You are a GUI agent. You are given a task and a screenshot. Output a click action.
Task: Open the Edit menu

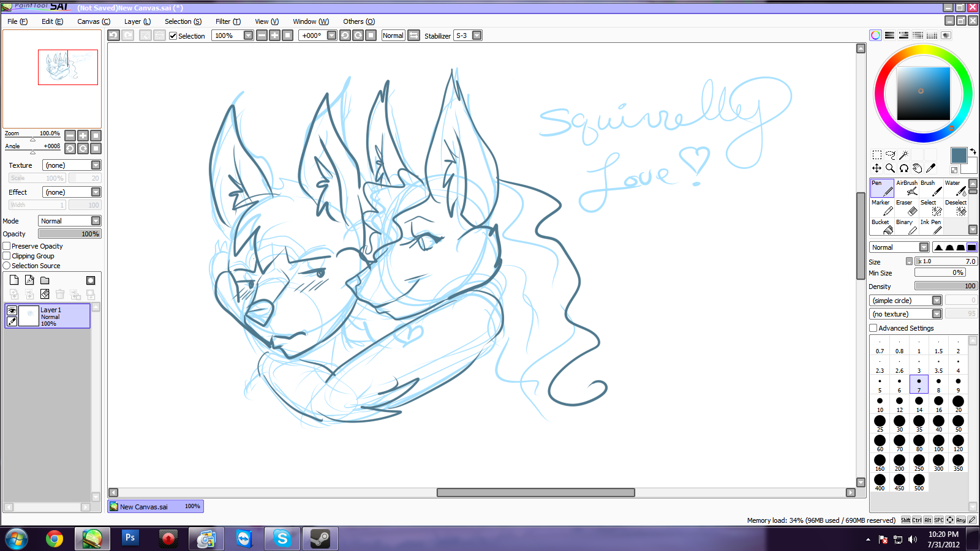coord(52,21)
